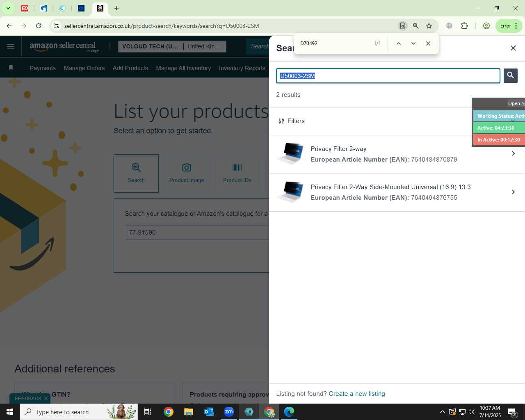Click the Amazon Seller Central logo

pos(64,47)
